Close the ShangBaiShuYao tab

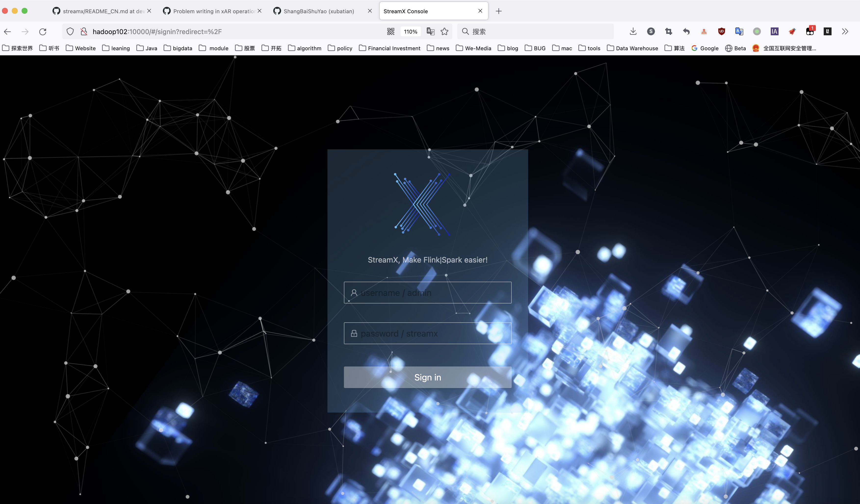[x=370, y=11]
